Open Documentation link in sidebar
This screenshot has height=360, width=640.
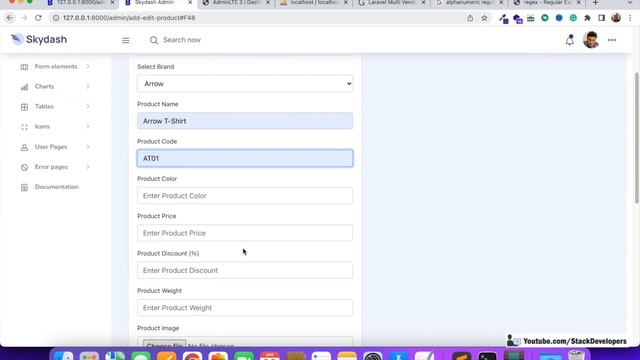click(56, 187)
